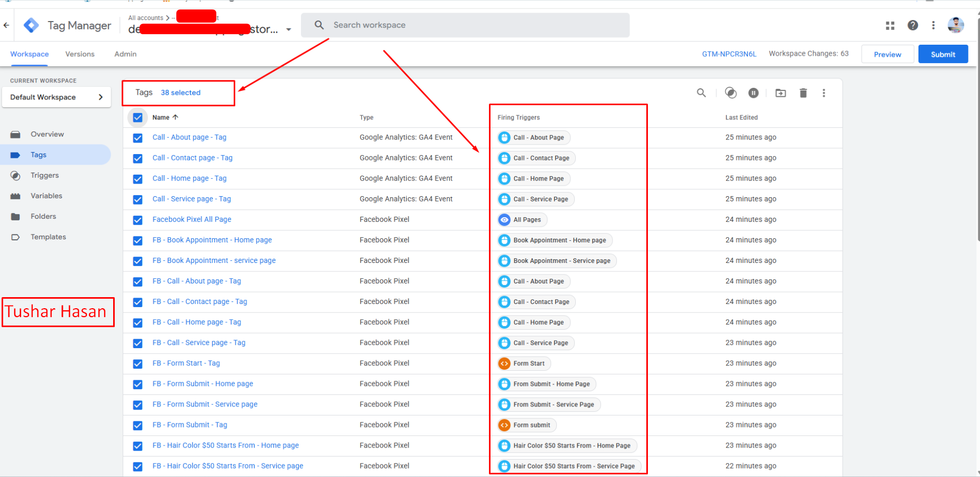
Task: Sort by the Name column arrow
Action: (x=175, y=117)
